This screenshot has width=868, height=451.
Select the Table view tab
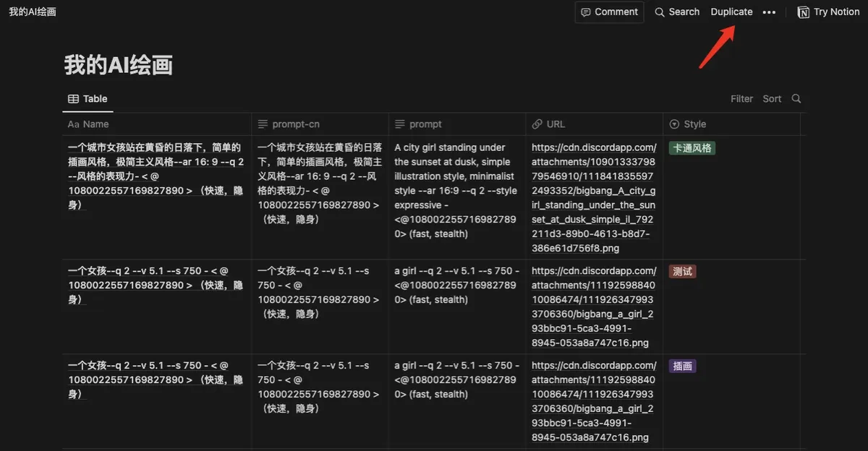point(88,99)
